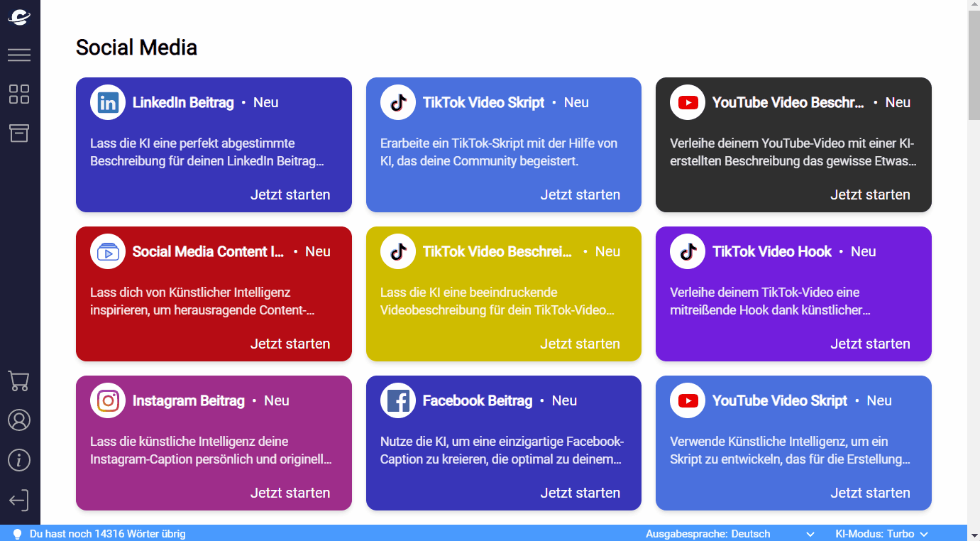Open the grid dashboard icon in sidebar
This screenshot has height=541, width=980.
click(19, 94)
